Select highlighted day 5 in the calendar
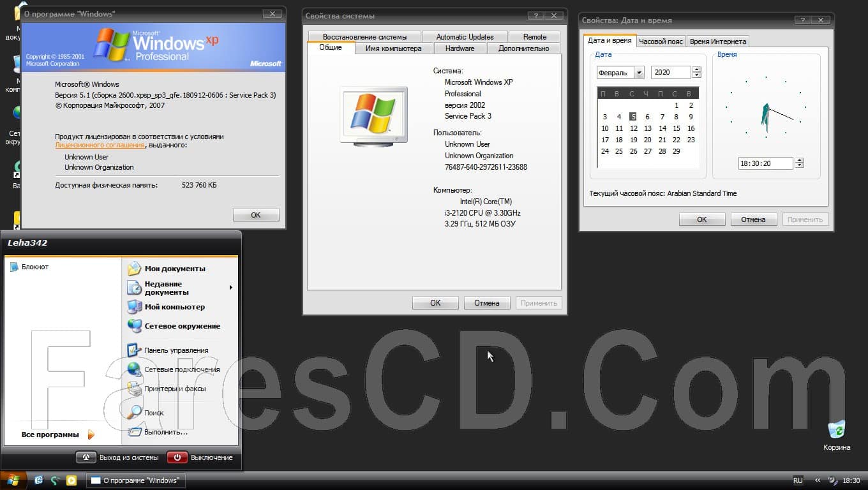868x490 pixels. pos(633,117)
